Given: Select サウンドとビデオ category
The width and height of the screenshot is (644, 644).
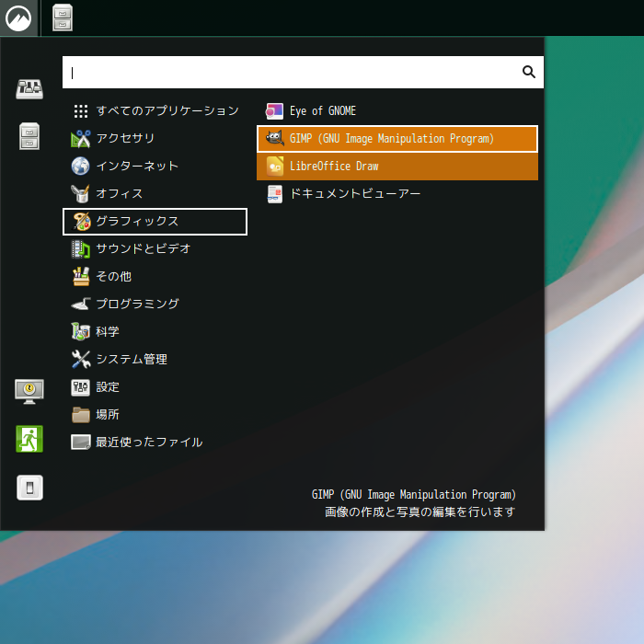Looking at the screenshot, I should coord(155,249).
